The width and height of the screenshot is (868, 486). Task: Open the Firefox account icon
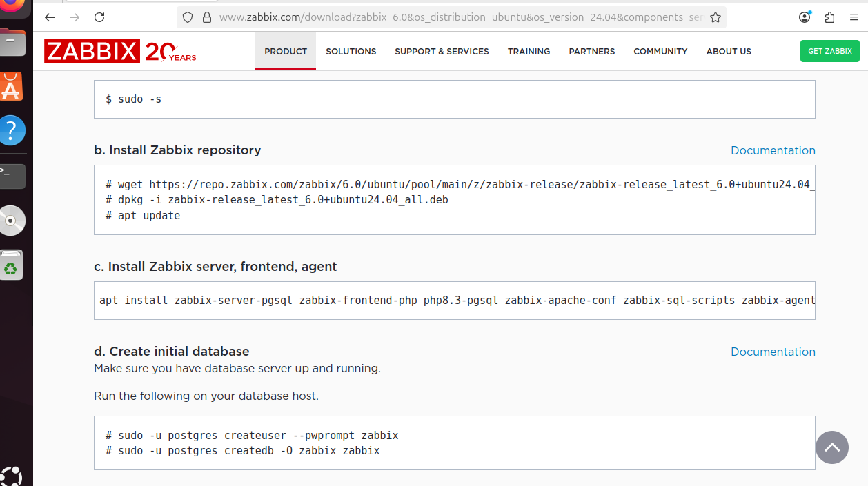pyautogui.click(x=805, y=17)
